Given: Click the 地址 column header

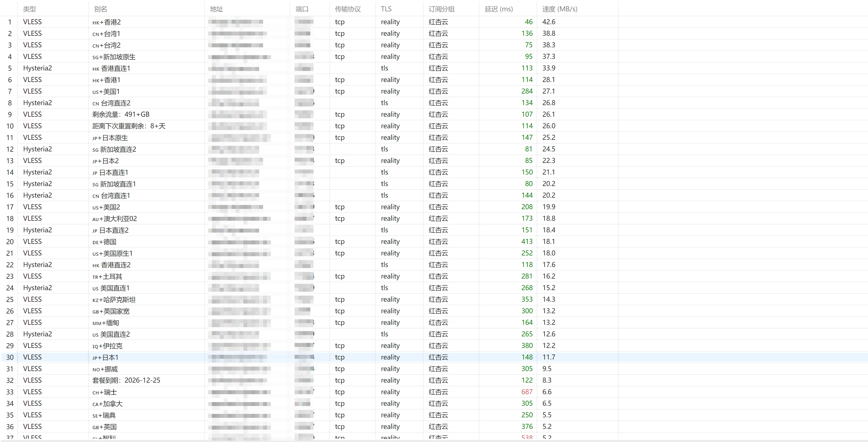Looking at the screenshot, I should point(216,9).
